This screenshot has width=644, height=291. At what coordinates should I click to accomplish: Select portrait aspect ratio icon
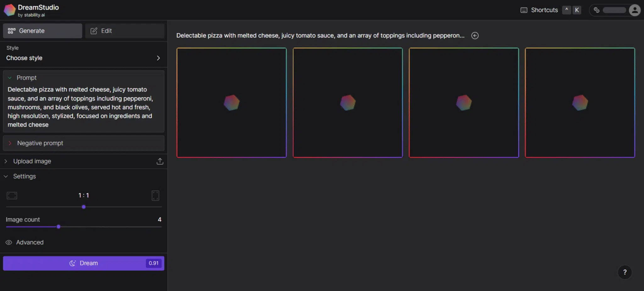(x=155, y=195)
